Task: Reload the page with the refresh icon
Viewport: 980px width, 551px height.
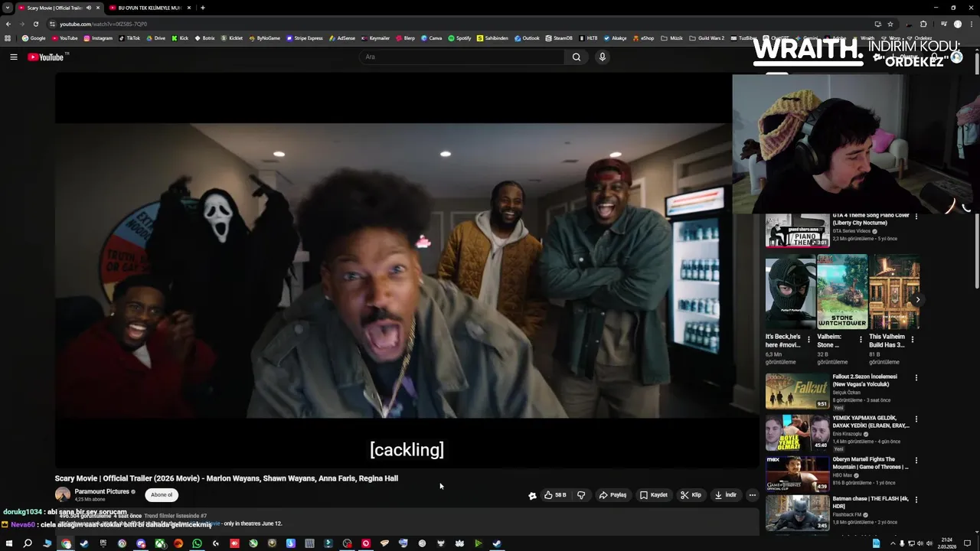Action: coord(35,24)
